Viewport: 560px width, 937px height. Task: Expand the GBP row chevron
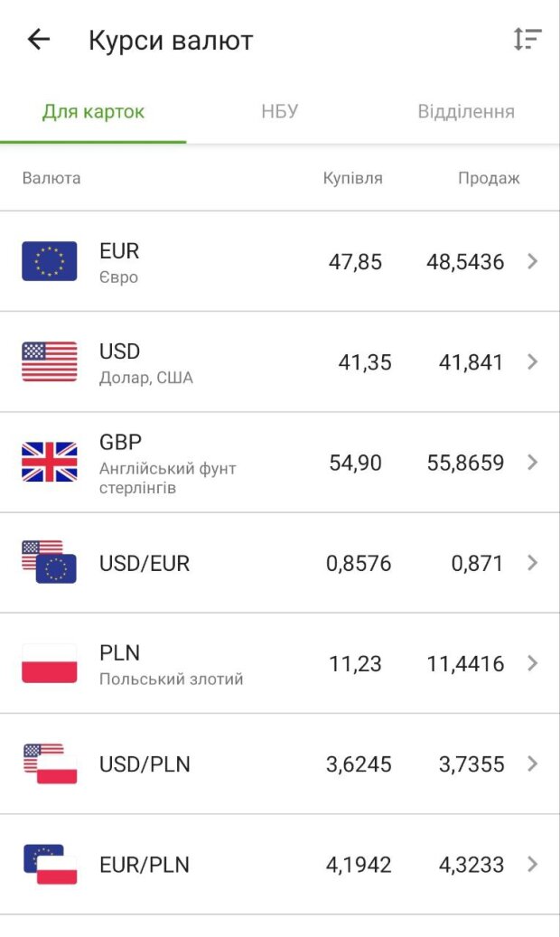pyautogui.click(x=533, y=463)
